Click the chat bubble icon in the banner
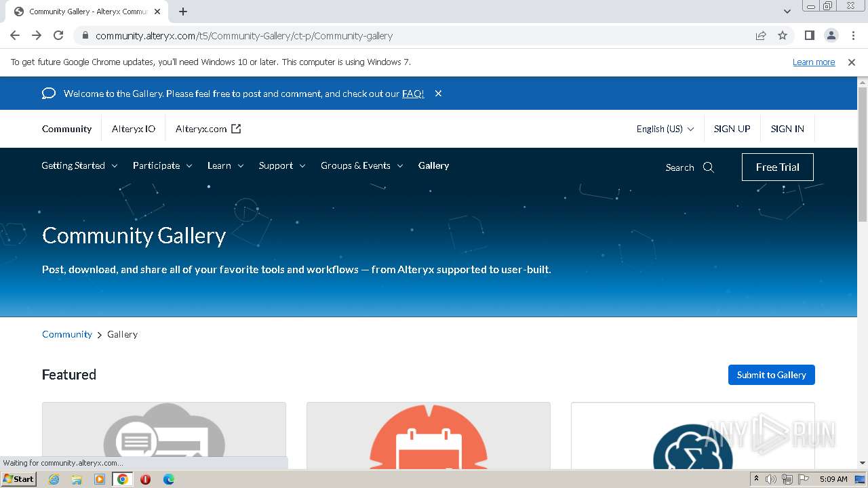This screenshot has height=488, width=868. click(x=49, y=94)
